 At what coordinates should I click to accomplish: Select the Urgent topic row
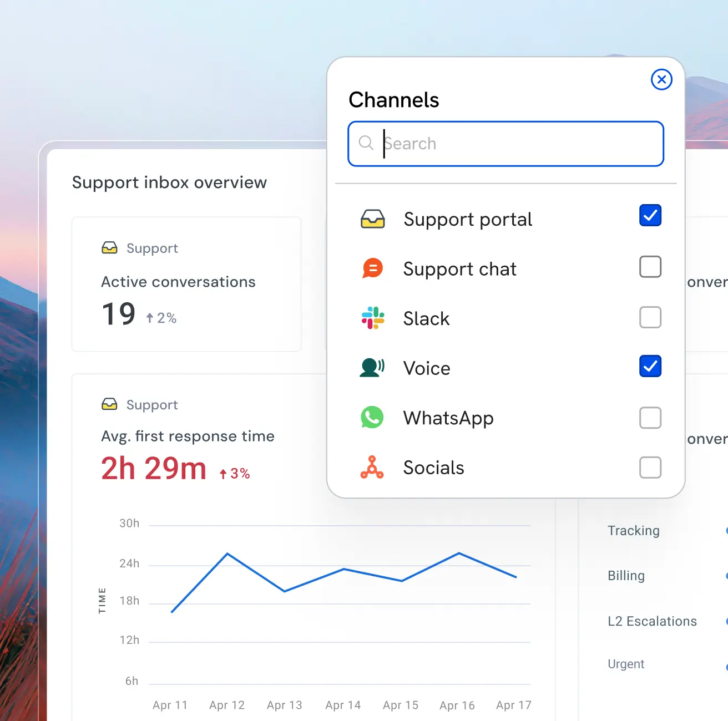[x=626, y=664]
